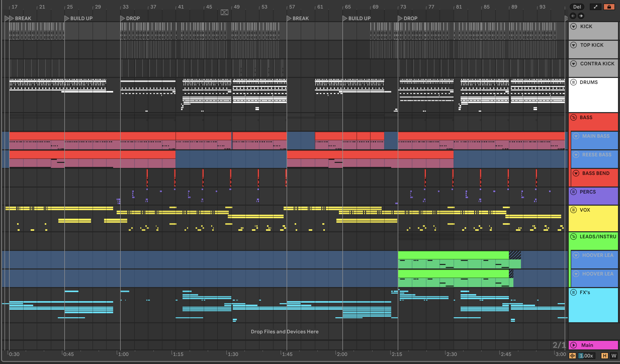Click the BASS group fold icon

[573, 117]
